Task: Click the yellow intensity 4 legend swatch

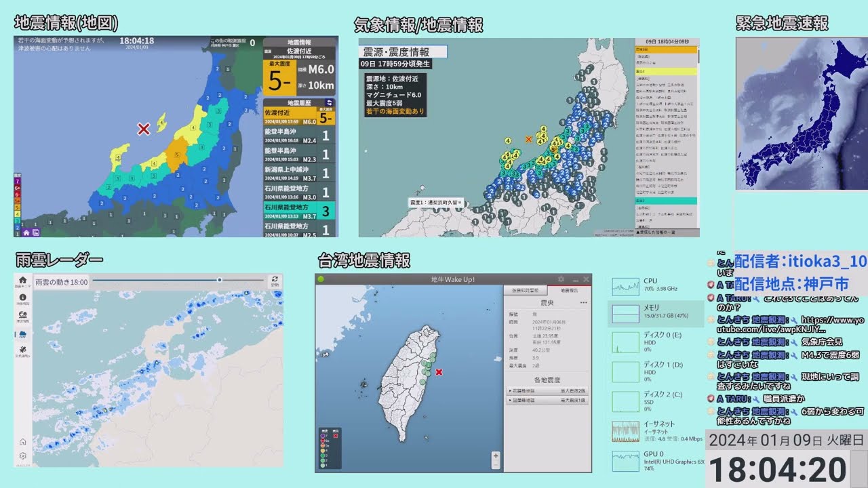Action: click(x=17, y=213)
